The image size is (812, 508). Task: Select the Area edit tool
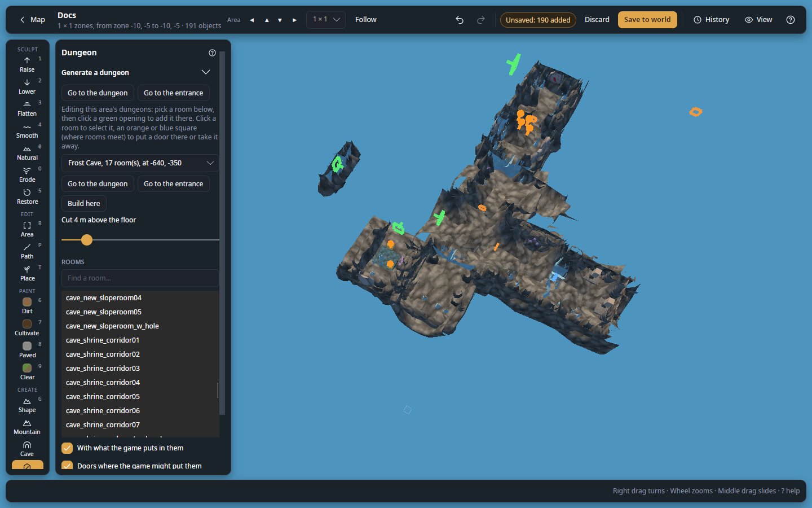pyautogui.click(x=27, y=229)
